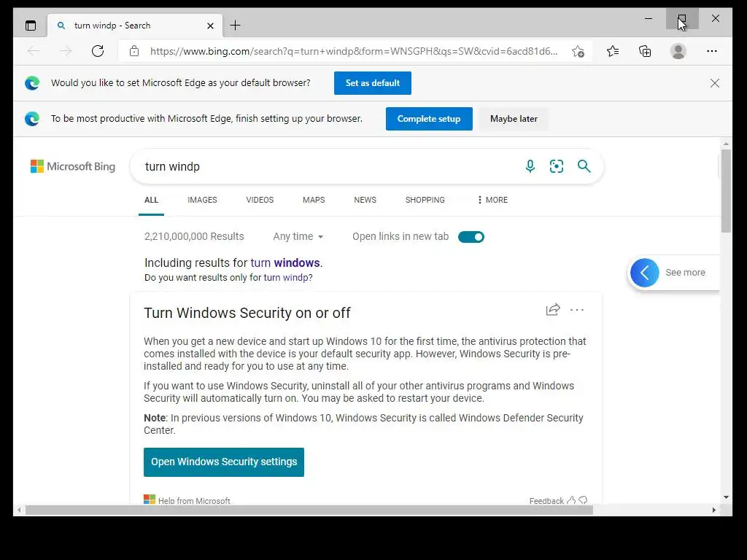Click the 'Turn Windows Security on or off' heading

[247, 313]
